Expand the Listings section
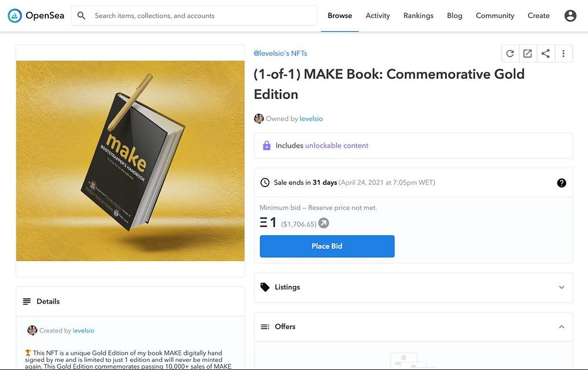Viewport: 588px width, 370px height. (x=413, y=287)
